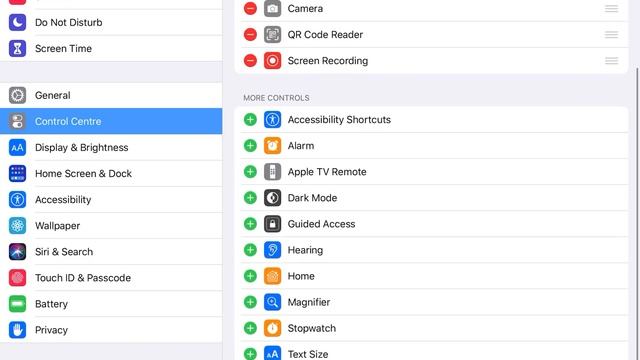
Task: Tap the Home Screen & Dock grid icon
Action: click(17, 173)
